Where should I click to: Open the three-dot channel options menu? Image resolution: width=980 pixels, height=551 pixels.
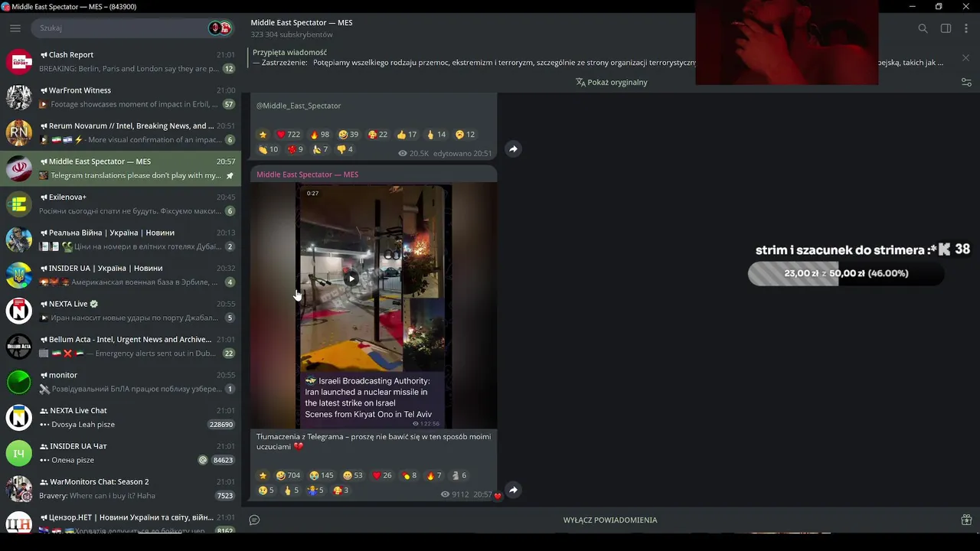[x=966, y=28]
